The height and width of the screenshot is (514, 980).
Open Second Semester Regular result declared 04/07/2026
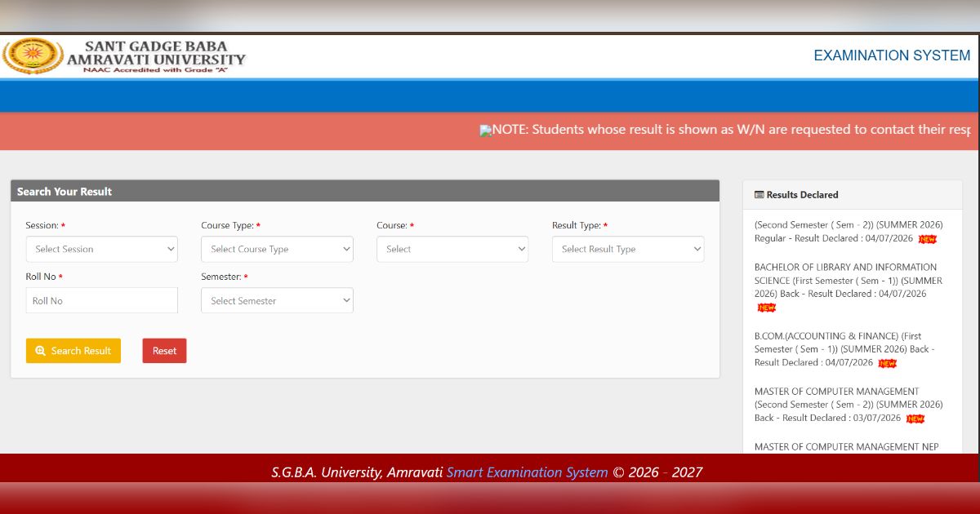point(848,232)
